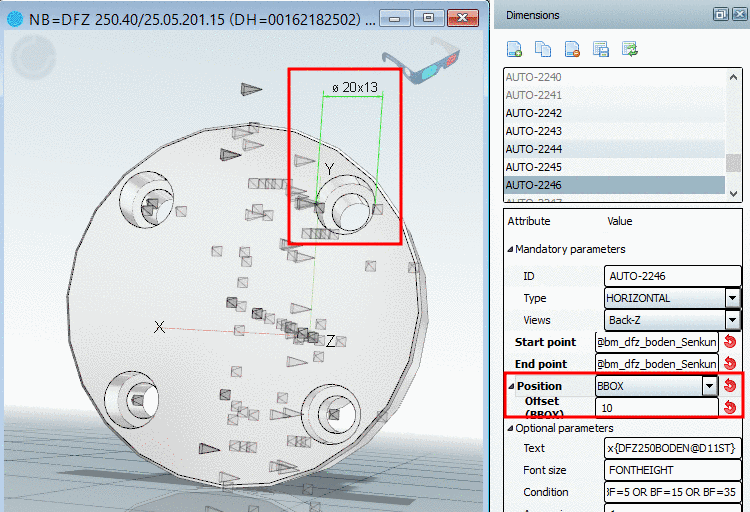
Task: Collapse the Optional parameters section
Action: point(510,428)
